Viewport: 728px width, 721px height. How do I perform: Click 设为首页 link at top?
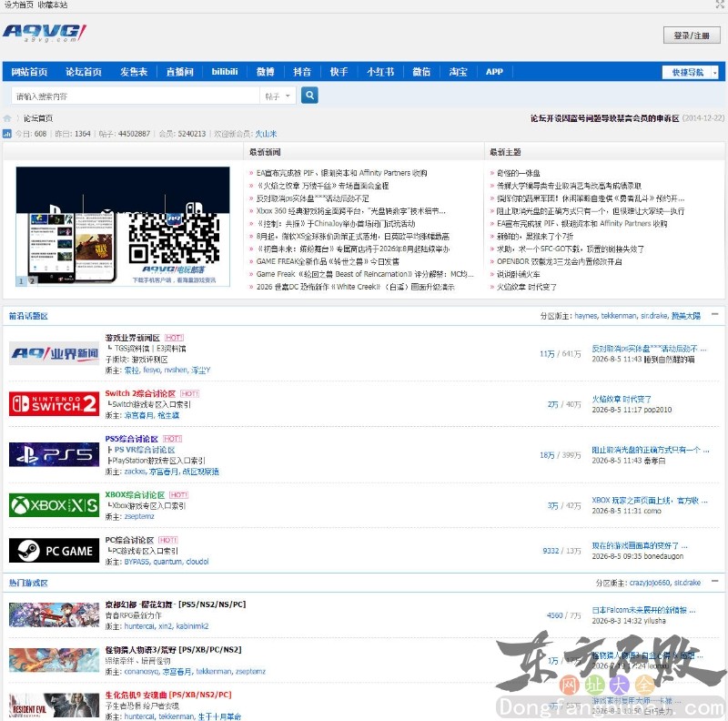pos(18,5)
